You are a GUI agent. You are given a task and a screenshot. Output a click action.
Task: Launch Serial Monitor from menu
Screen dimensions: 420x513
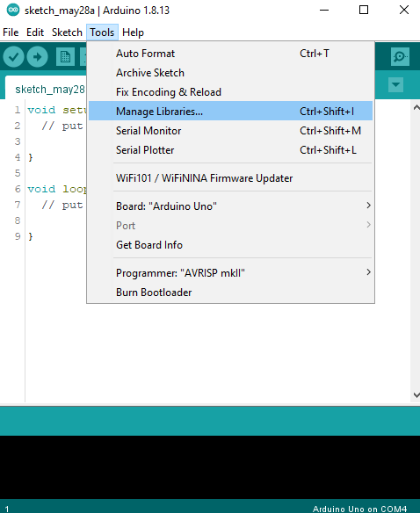pos(230,131)
